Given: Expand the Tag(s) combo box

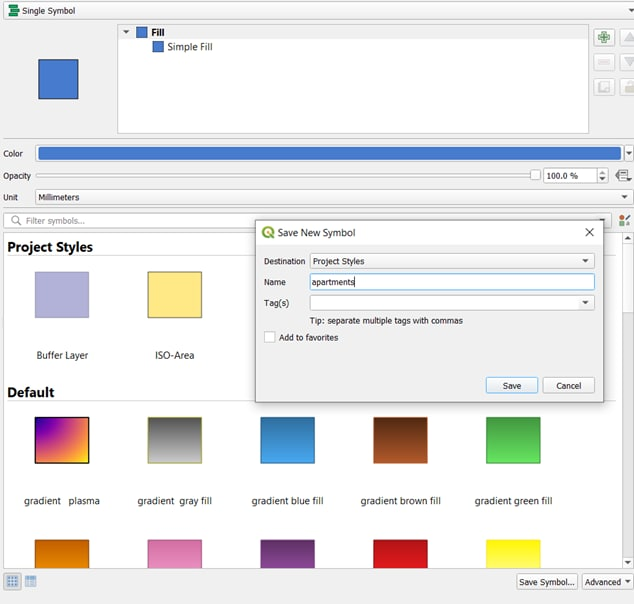Looking at the screenshot, I should (586, 302).
